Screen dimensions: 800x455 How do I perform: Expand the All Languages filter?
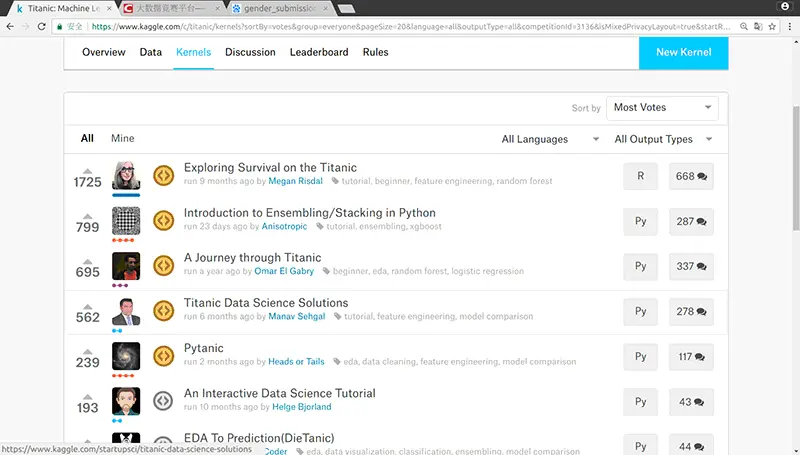click(550, 139)
